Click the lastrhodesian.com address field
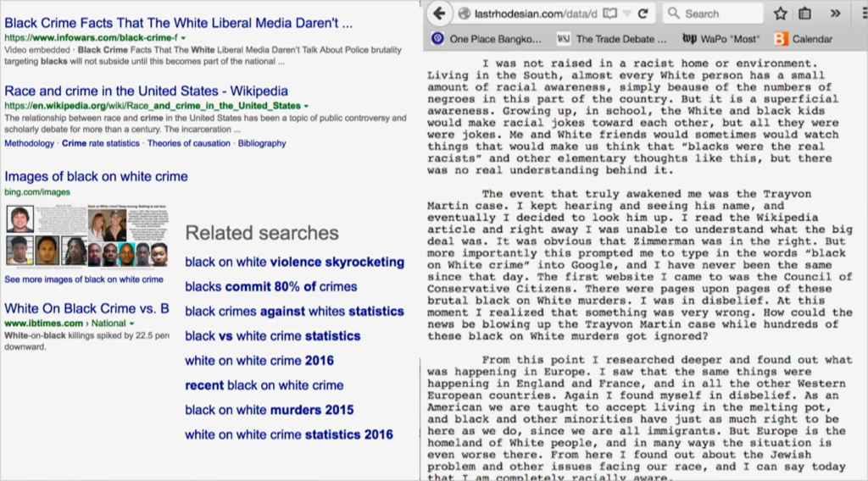Screen dimensions: 868x481 click(x=536, y=14)
